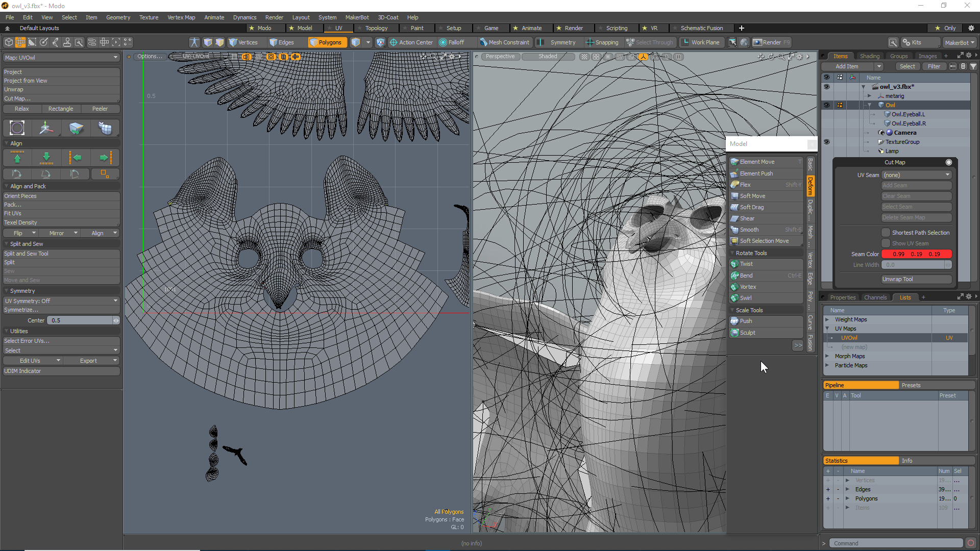Click the Peeler button
The height and width of the screenshot is (551, 980).
tap(100, 109)
